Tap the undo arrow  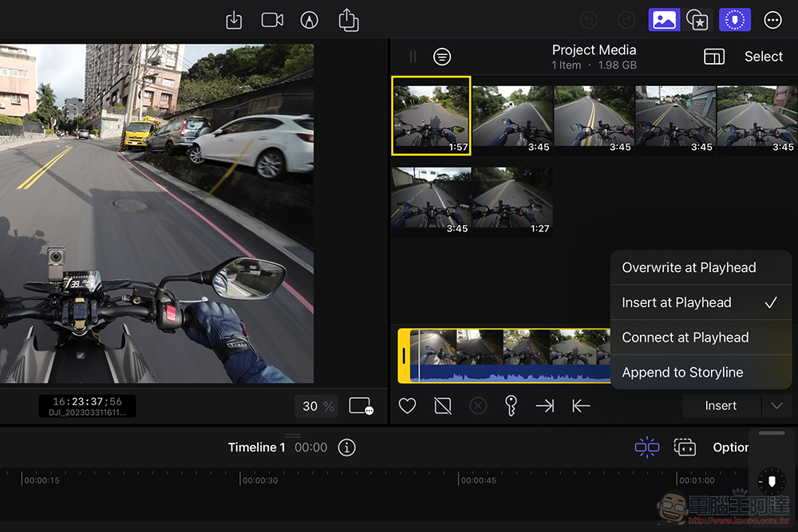589,21
